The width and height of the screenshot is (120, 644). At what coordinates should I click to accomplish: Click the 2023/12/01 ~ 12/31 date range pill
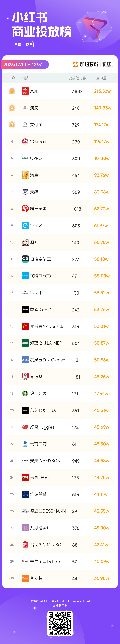pyautogui.click(x=25, y=64)
